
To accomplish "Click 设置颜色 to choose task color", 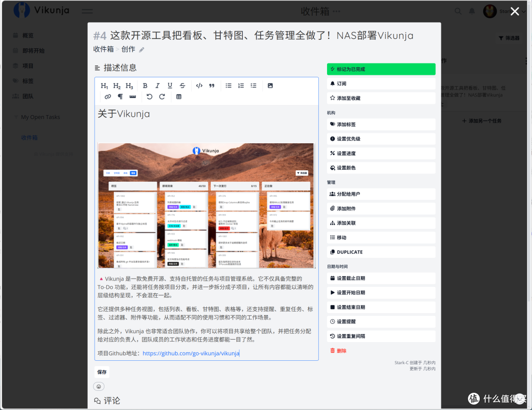I will coord(381,168).
